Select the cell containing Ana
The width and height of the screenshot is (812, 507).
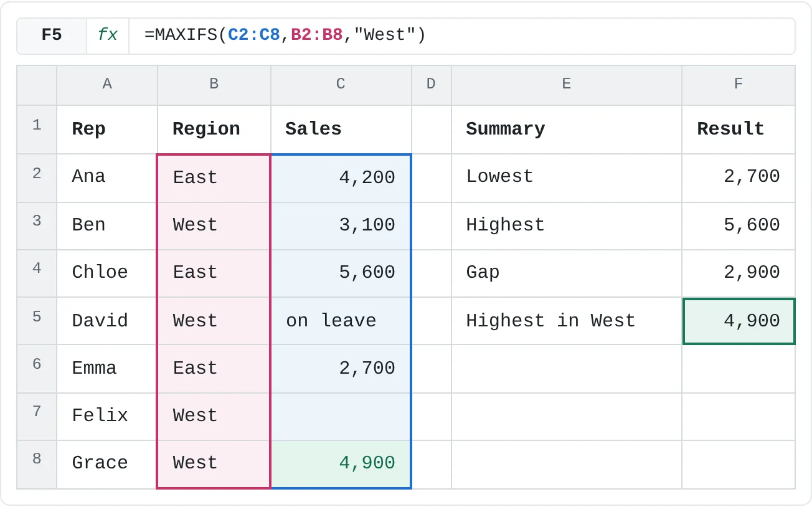click(x=107, y=178)
